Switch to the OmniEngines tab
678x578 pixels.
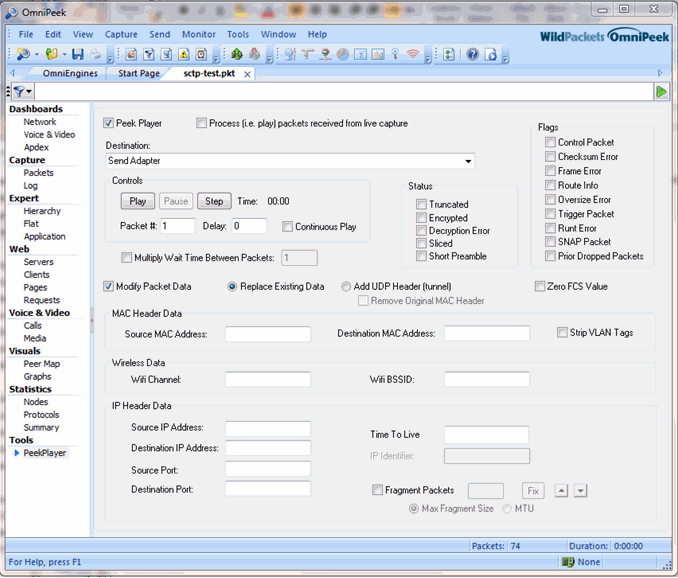click(70, 73)
